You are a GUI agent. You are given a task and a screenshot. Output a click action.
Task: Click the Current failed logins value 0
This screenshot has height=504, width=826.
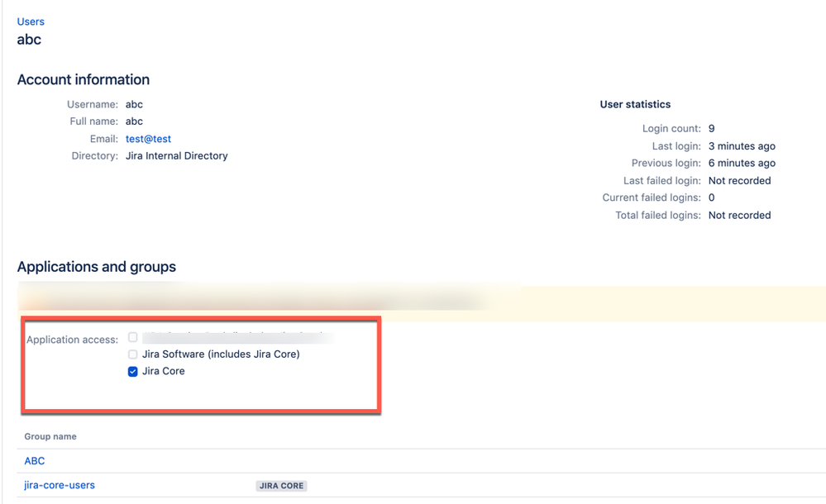click(711, 197)
